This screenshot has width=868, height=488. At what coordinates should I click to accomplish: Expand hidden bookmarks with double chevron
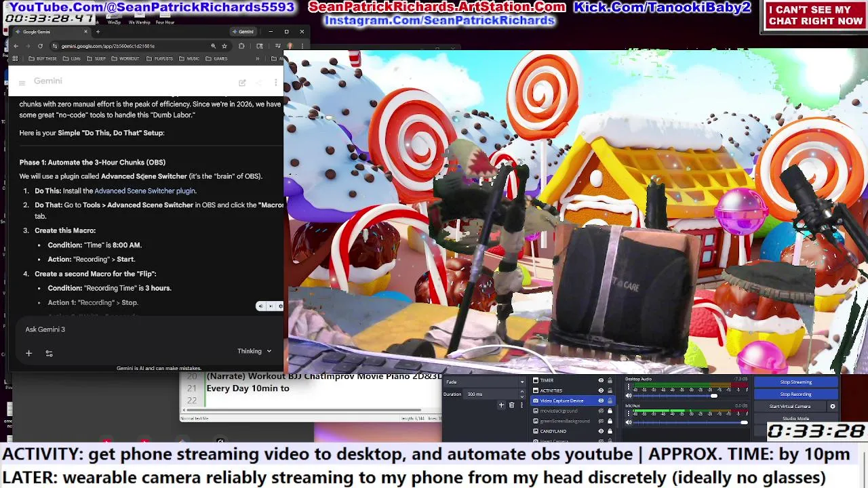[257, 58]
